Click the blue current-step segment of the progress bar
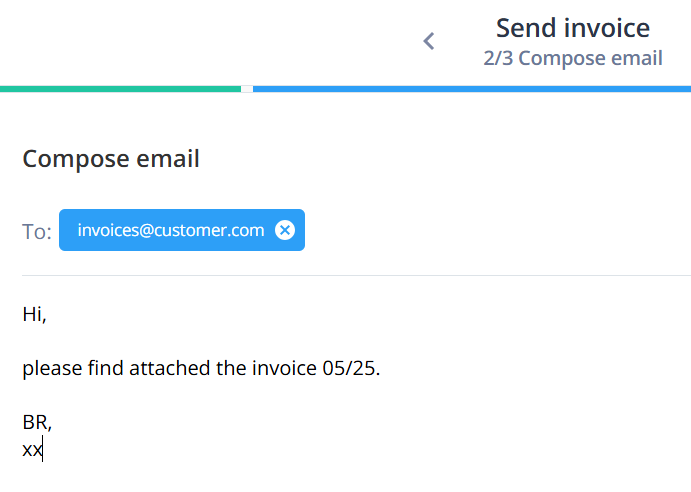Screen dimensions: 691x492 coord(472,89)
